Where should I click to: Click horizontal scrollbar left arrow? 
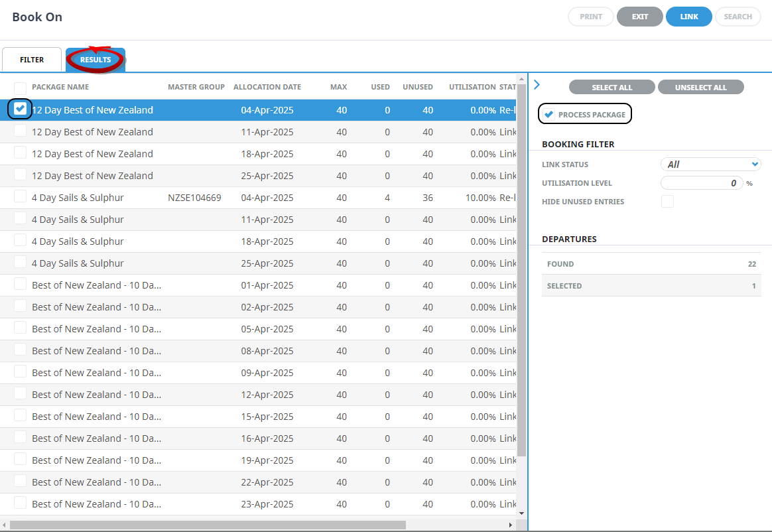(x=5, y=525)
